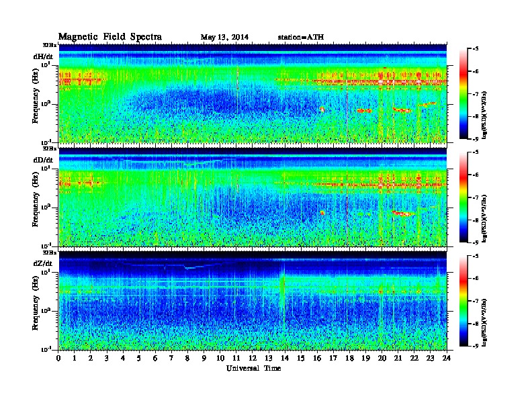The image size is (532, 411).
Task: Click the "Magnetic Field Spectra" title
Action: [x=110, y=37]
